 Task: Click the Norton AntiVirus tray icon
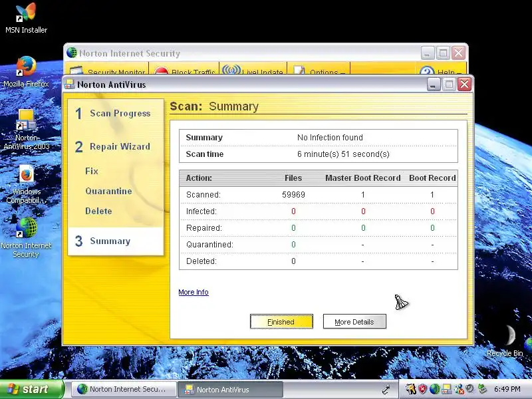446,389
